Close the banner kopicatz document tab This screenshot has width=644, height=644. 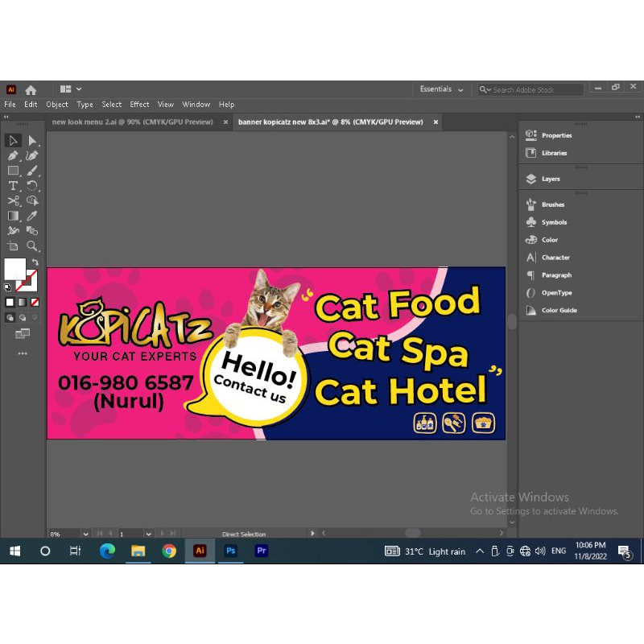(436, 122)
